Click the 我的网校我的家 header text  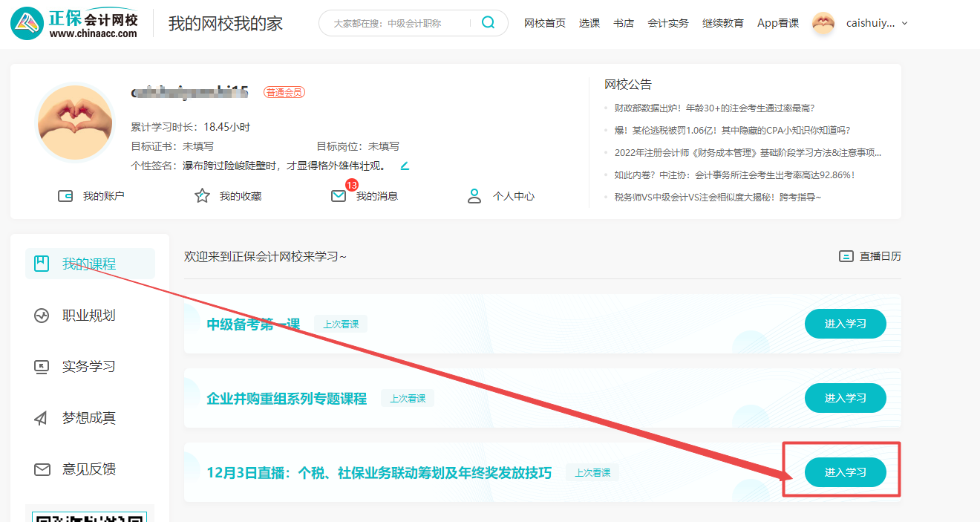pos(226,23)
